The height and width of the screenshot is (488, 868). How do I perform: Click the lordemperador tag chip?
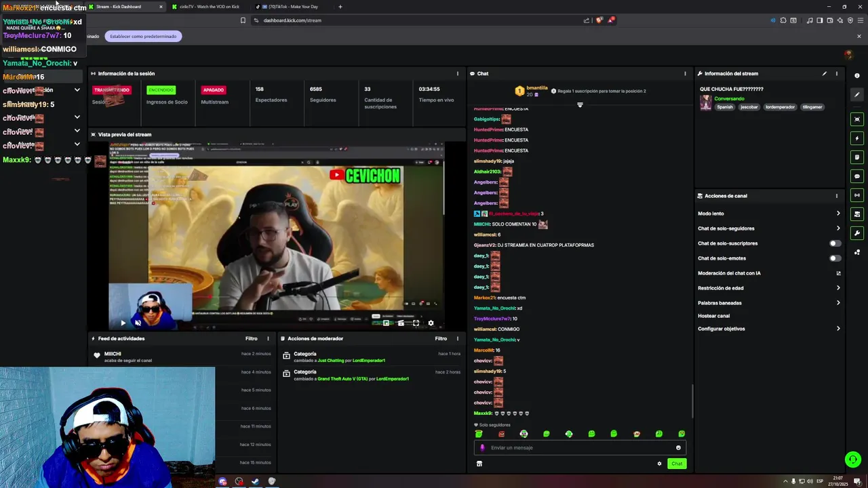point(780,107)
